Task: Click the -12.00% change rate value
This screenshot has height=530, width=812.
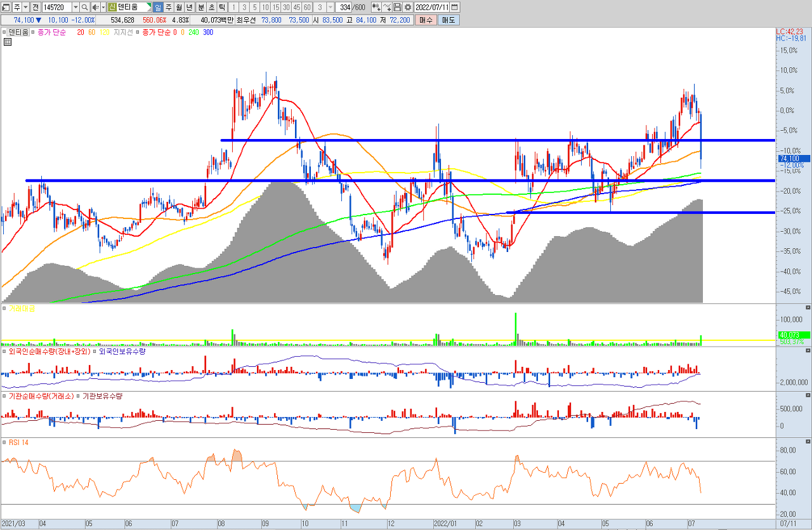Action: (x=83, y=20)
